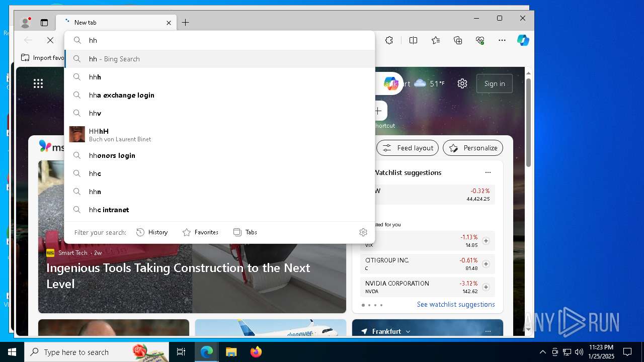This screenshot has width=644, height=362.
Task: Show hidden system tray icons
Action: click(542, 352)
